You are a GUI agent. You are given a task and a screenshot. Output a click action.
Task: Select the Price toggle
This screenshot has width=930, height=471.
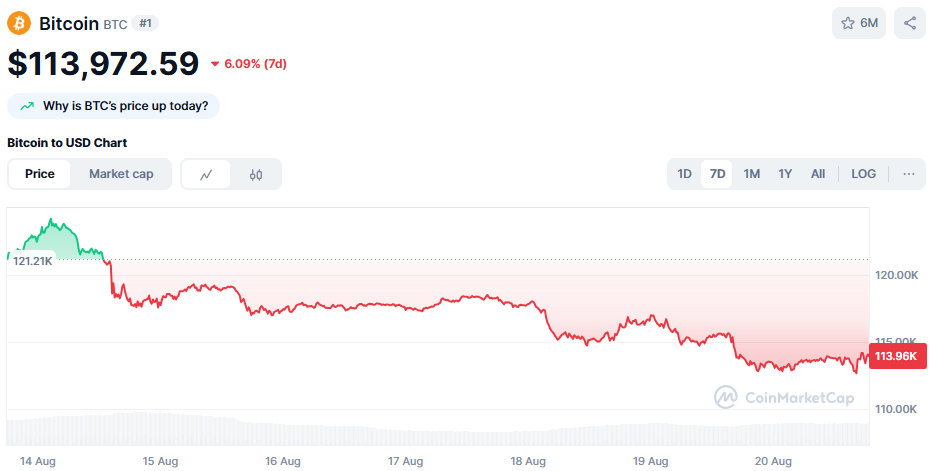tap(40, 174)
